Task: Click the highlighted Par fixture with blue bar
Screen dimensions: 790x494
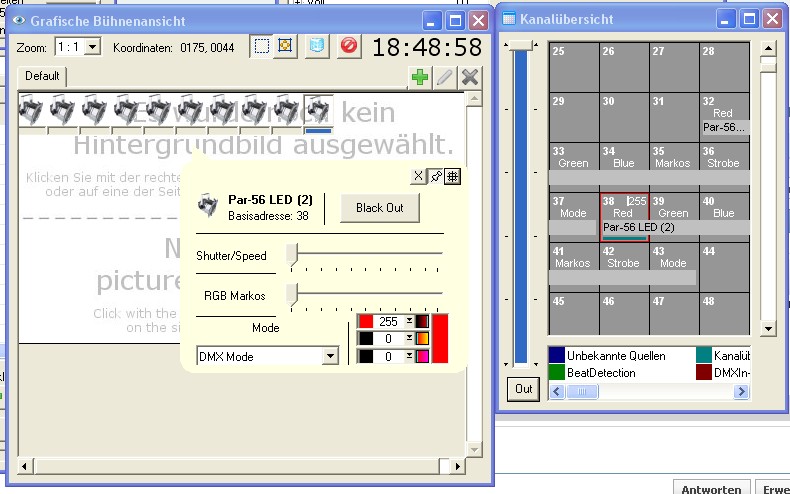Action: click(318, 113)
